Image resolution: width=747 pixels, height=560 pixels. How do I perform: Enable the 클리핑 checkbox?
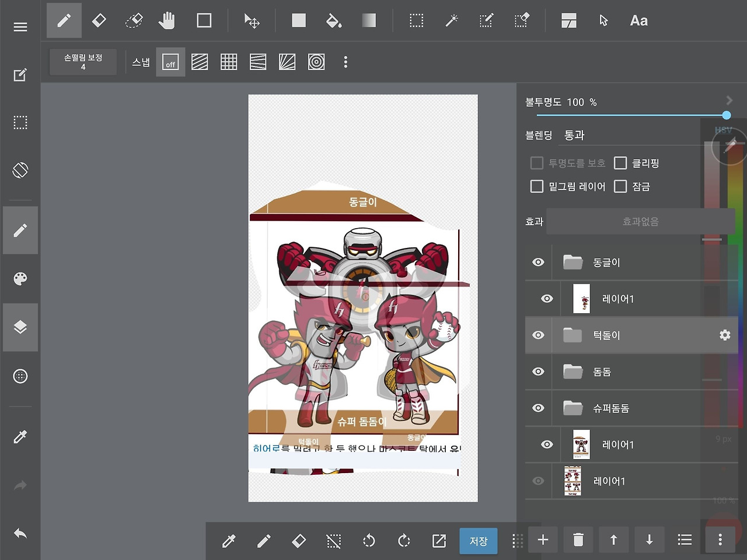pyautogui.click(x=620, y=163)
